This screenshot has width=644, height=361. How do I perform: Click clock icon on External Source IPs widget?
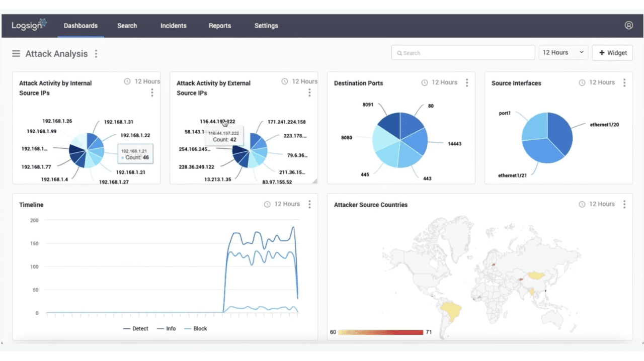coord(285,81)
